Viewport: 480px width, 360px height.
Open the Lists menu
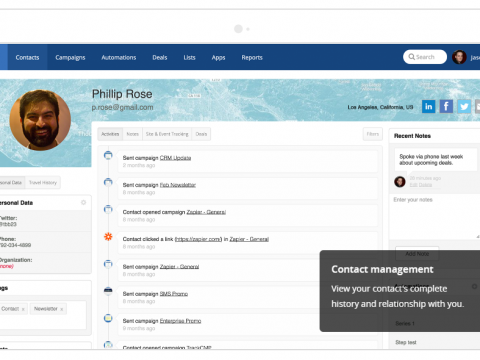pyautogui.click(x=189, y=57)
